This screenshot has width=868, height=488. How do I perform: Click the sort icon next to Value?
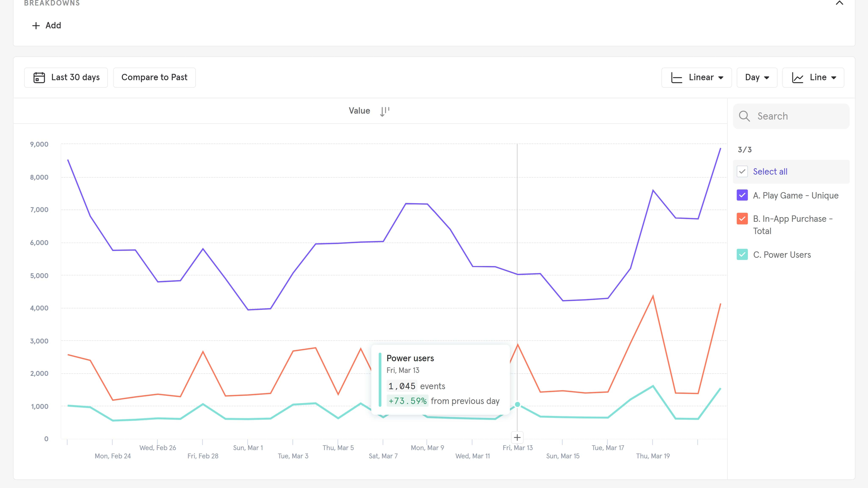(x=384, y=111)
